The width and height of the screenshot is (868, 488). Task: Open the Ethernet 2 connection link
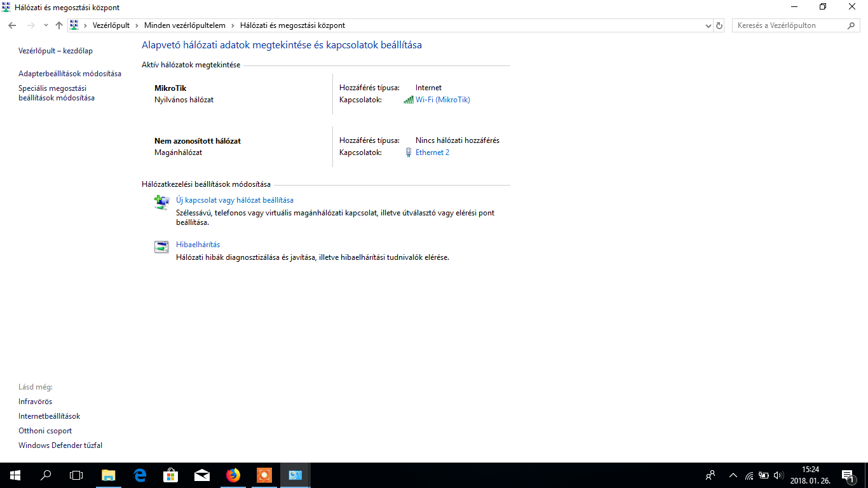432,152
